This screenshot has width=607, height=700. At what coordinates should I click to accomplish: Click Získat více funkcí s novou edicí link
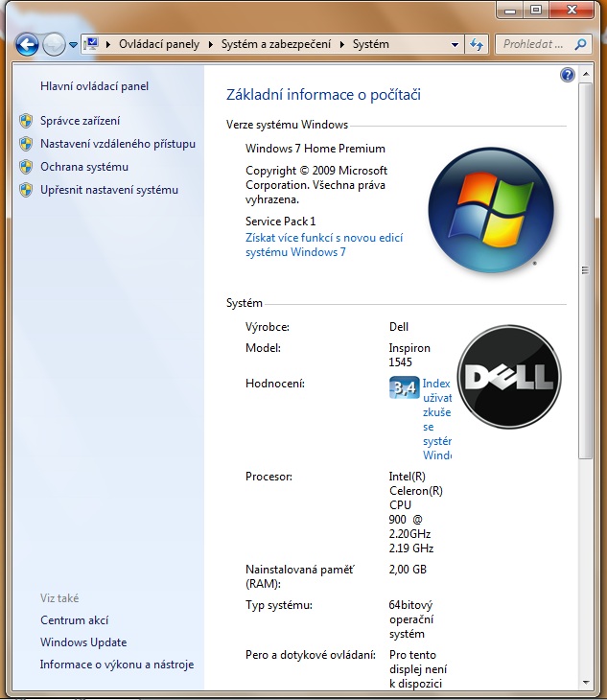tap(324, 245)
